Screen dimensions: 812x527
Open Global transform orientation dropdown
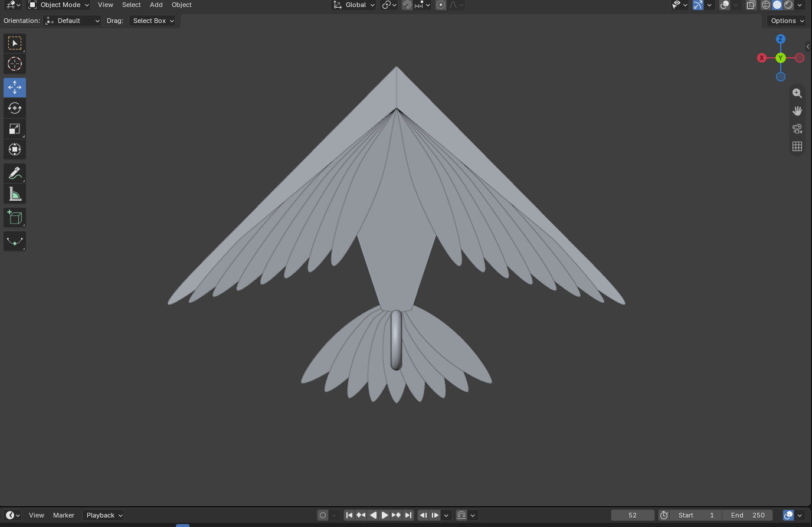(353, 5)
